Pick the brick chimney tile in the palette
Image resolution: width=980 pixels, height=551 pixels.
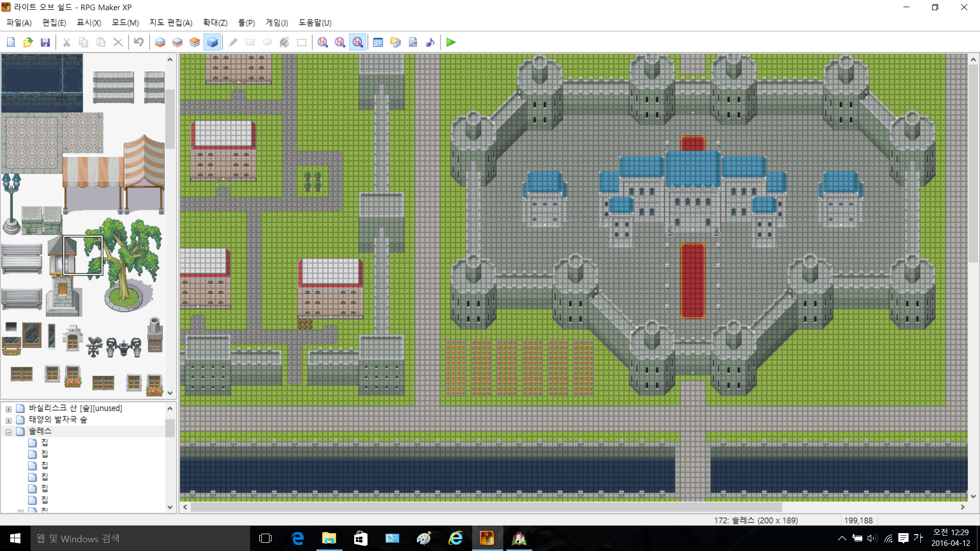pos(155,335)
